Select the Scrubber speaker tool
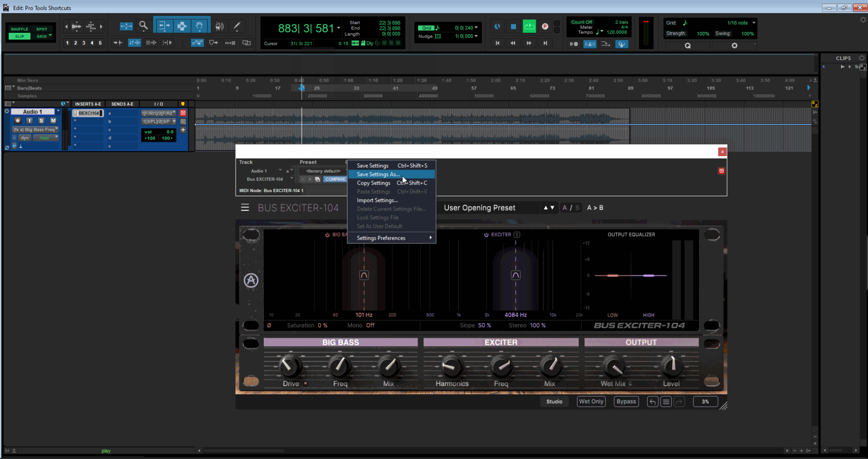This screenshot has height=459, width=868. point(219,26)
